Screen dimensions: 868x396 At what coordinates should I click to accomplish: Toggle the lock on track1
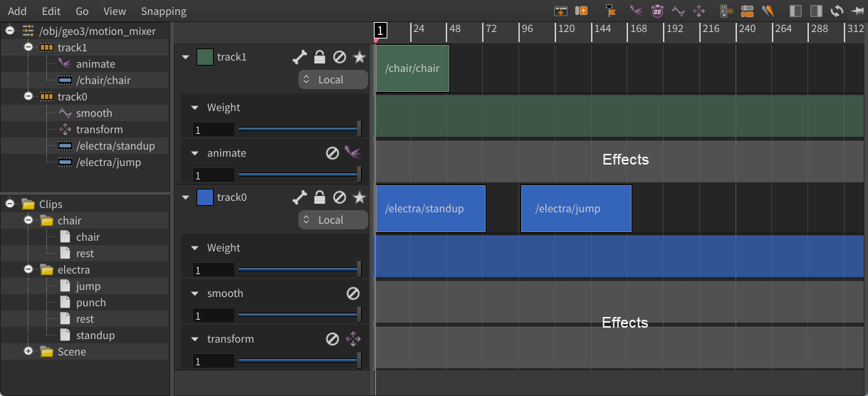tap(320, 57)
